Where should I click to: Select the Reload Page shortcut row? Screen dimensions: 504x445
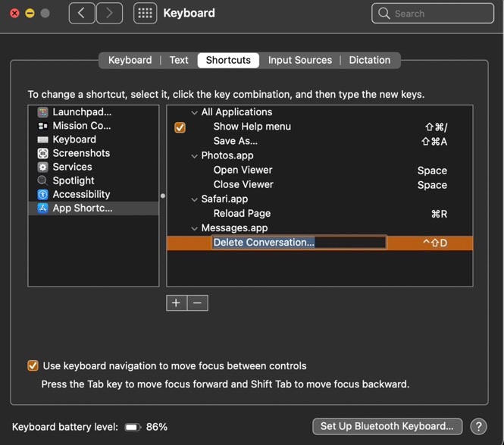(x=320, y=214)
